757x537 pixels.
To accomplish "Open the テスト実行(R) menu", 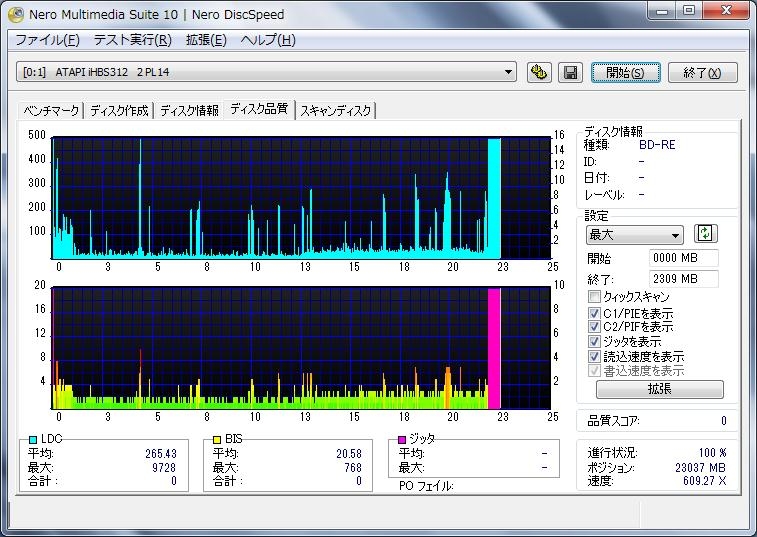I will [x=132, y=40].
